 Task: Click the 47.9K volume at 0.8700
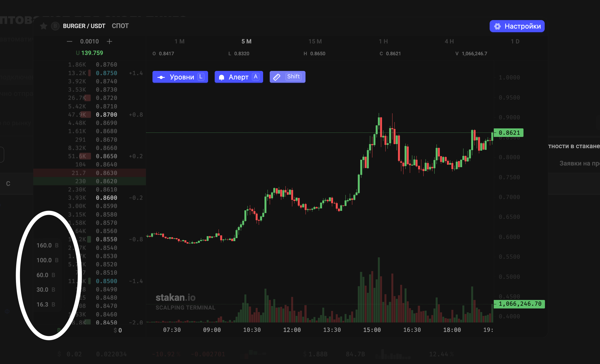77,115
